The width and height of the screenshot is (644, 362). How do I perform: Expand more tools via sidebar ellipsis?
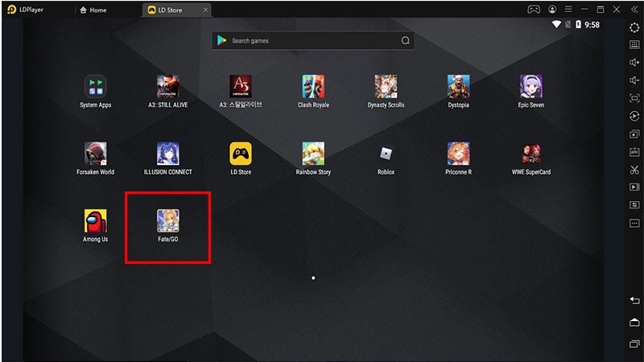click(x=634, y=223)
